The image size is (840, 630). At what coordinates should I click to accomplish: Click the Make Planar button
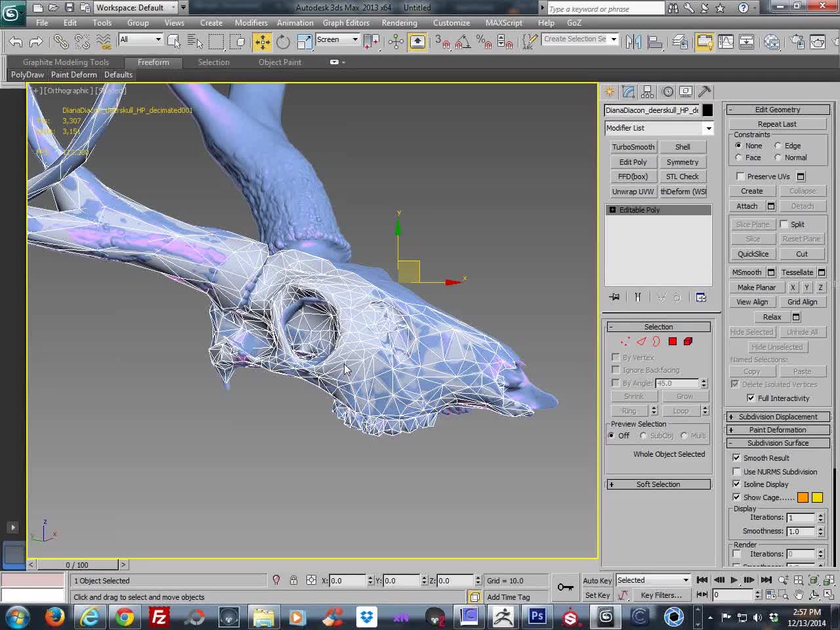click(756, 287)
